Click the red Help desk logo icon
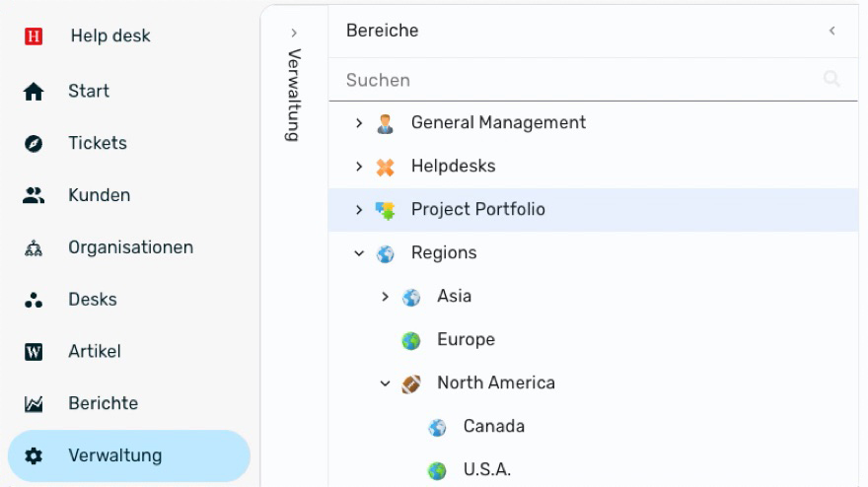This screenshot has height=487, width=868. pos(33,37)
